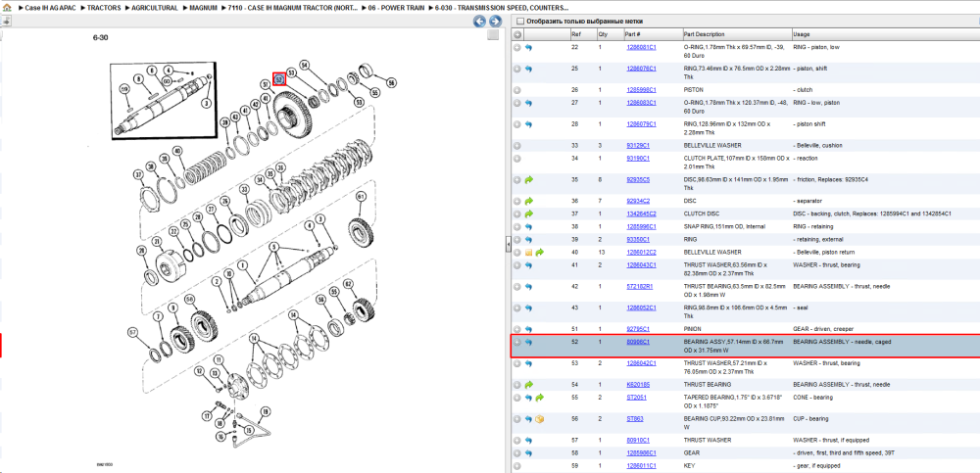Open part link 1285998C1
This screenshot has width=980, height=473.
641,90
